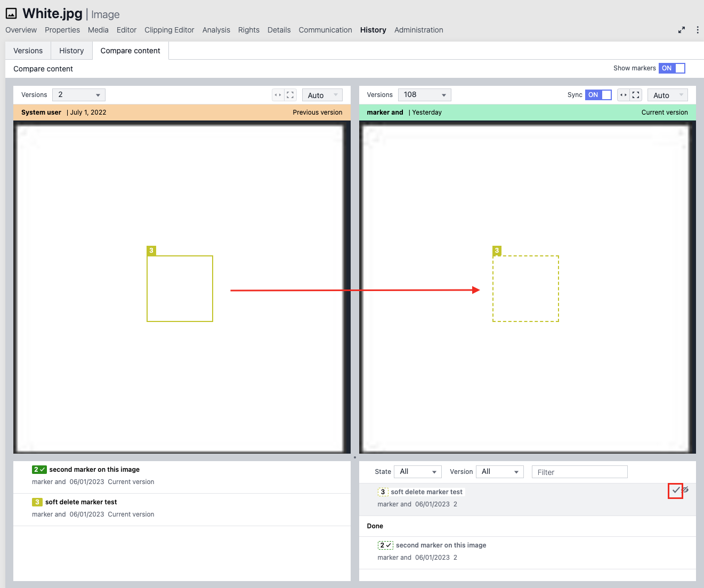Hide the soft delete marker with the eye icon
The width and height of the screenshot is (704, 588).
(x=685, y=489)
